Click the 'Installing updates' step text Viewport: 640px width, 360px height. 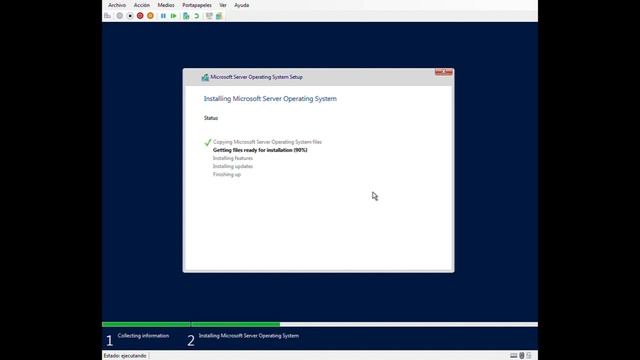click(x=233, y=167)
